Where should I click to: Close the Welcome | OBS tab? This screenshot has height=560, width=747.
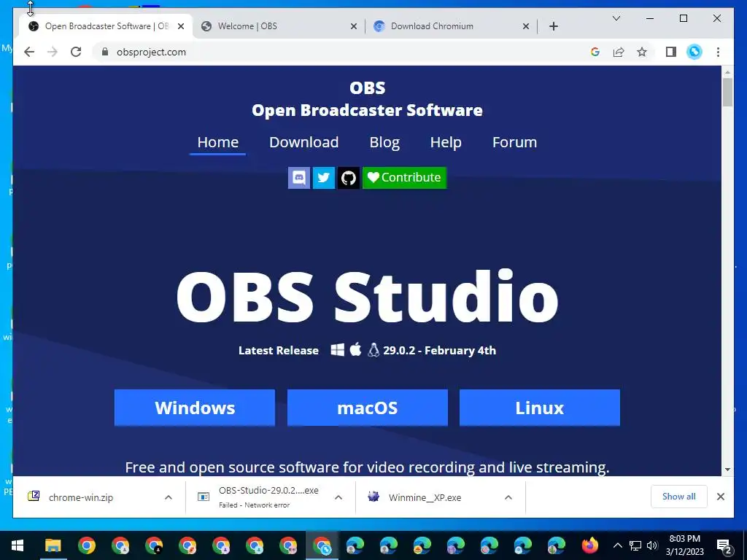pyautogui.click(x=354, y=26)
